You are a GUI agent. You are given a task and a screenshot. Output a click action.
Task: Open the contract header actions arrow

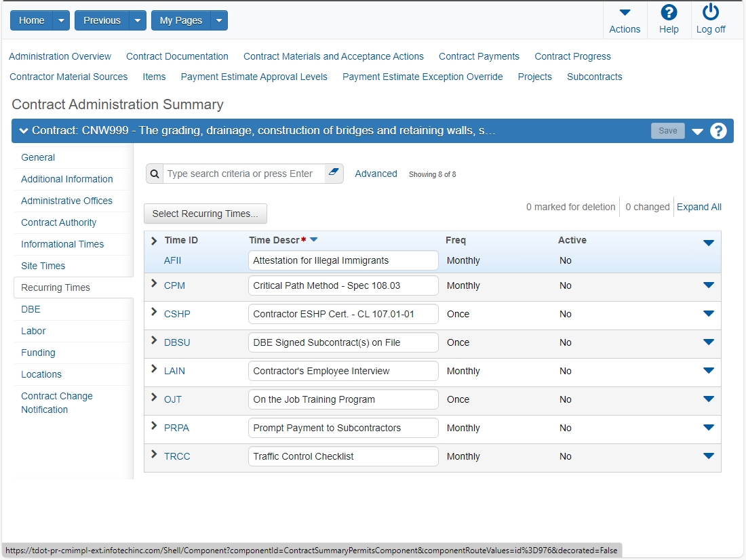click(697, 132)
